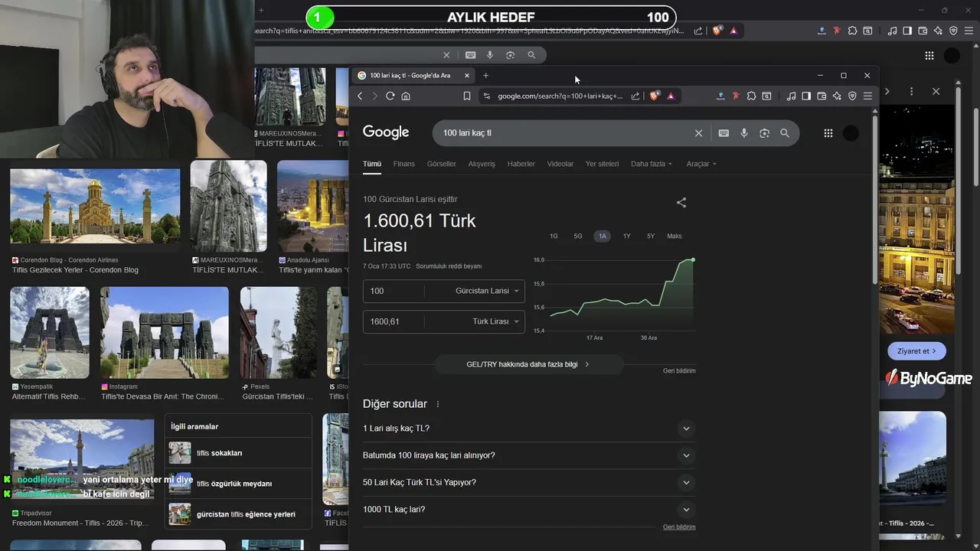Open Google Lens in back window

pos(510,55)
